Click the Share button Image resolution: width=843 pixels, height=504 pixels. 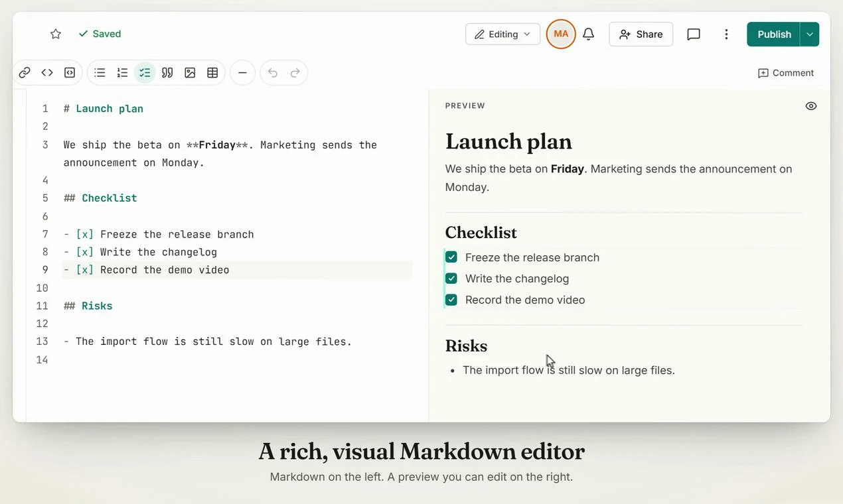tap(641, 34)
